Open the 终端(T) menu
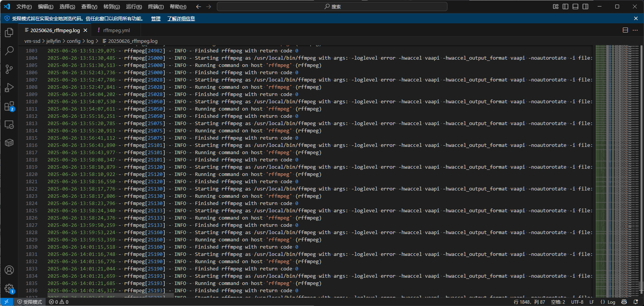644x306 pixels. tap(156, 7)
